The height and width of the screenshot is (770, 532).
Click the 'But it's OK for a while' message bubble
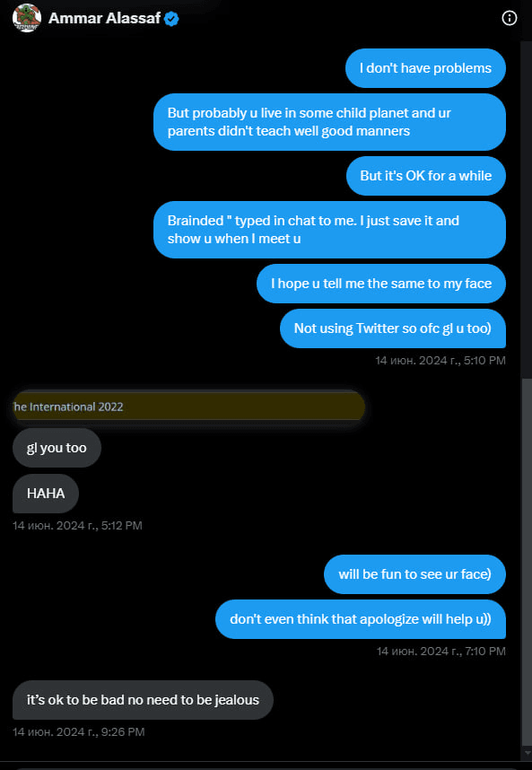coord(425,175)
